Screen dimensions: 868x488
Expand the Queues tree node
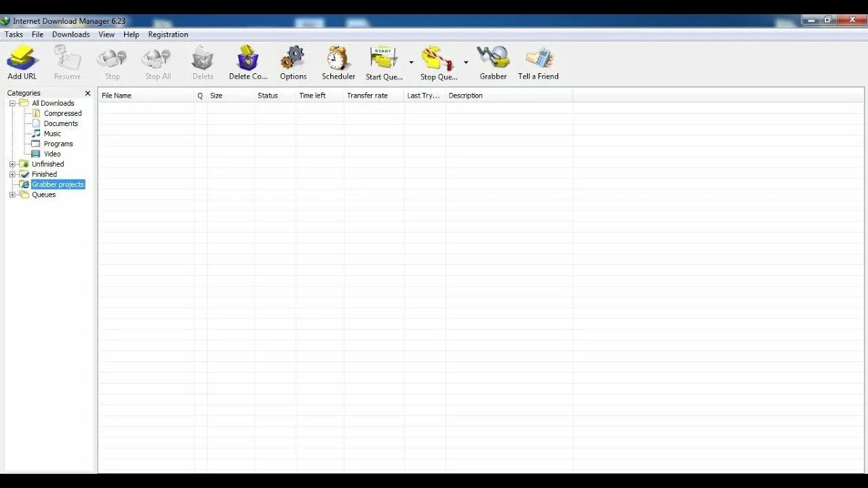[x=12, y=195]
